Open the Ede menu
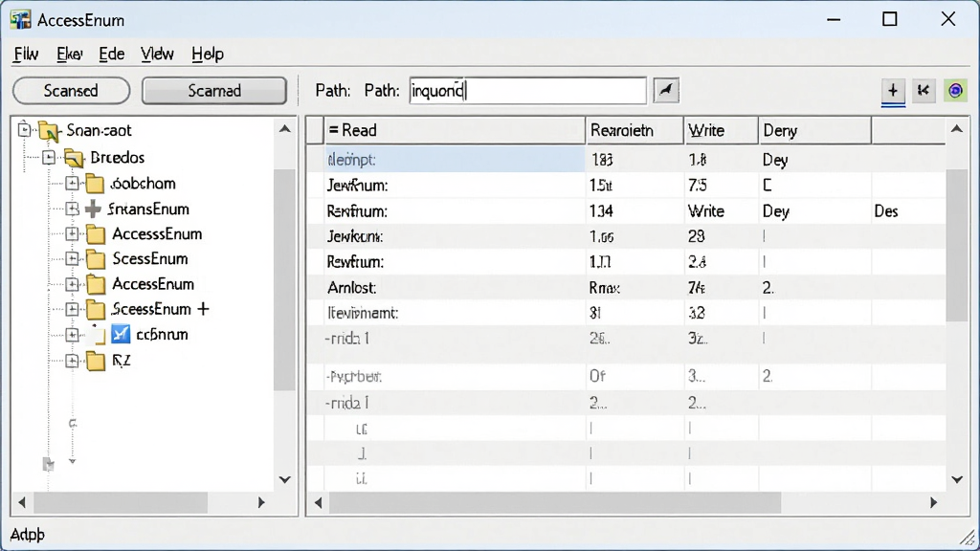 click(111, 55)
